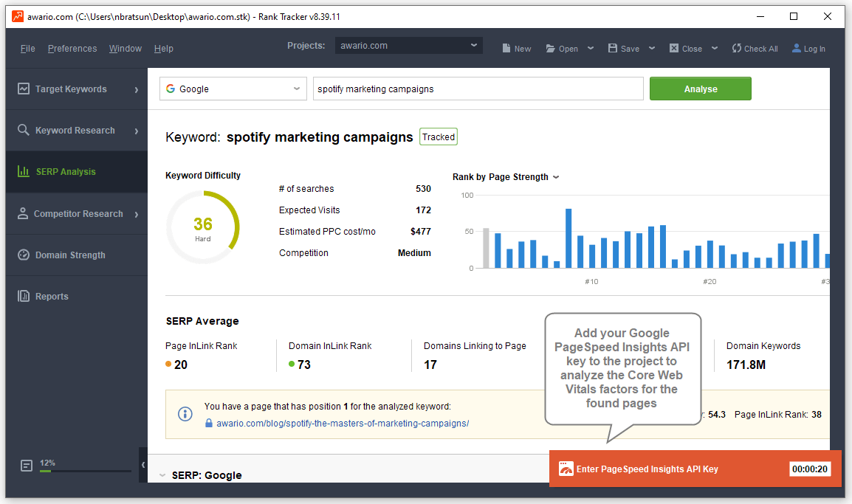Expand the Target Keywords sidebar arrow
Image resolution: width=852 pixels, height=504 pixels.
[x=137, y=89]
